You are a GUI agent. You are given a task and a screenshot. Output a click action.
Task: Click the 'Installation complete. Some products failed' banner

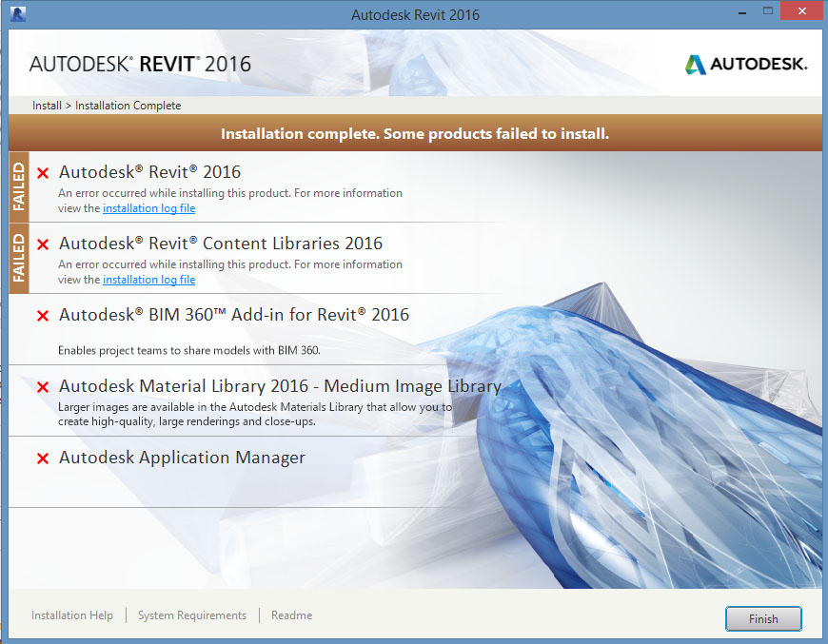tap(415, 133)
